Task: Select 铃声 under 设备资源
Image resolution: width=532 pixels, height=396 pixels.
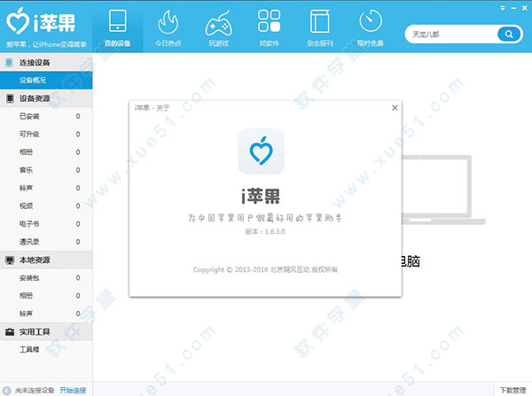Action: click(x=46, y=188)
